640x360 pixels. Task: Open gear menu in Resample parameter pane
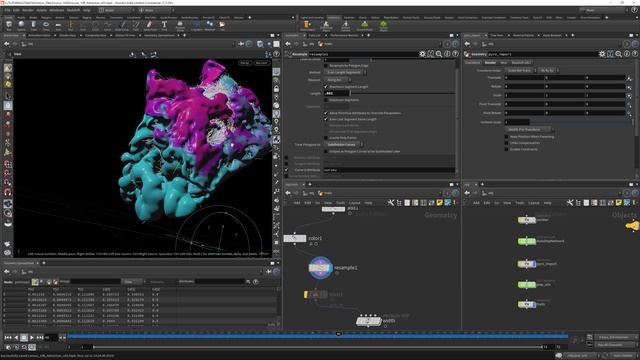point(422,54)
